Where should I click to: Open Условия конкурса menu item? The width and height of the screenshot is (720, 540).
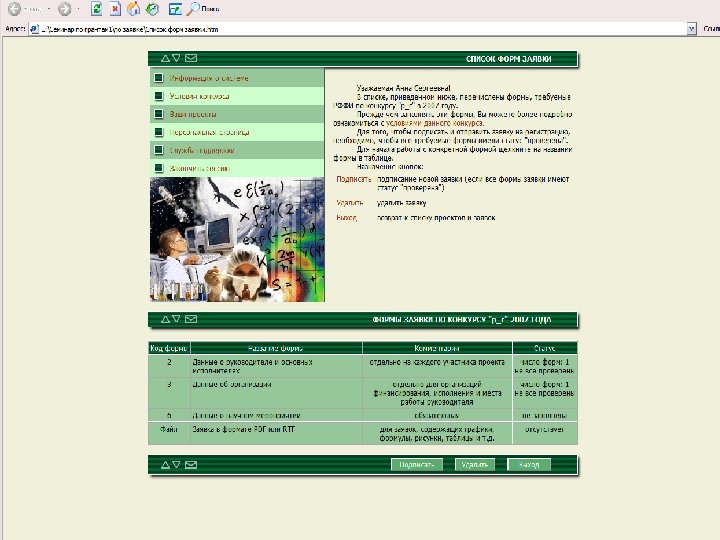pos(237,96)
